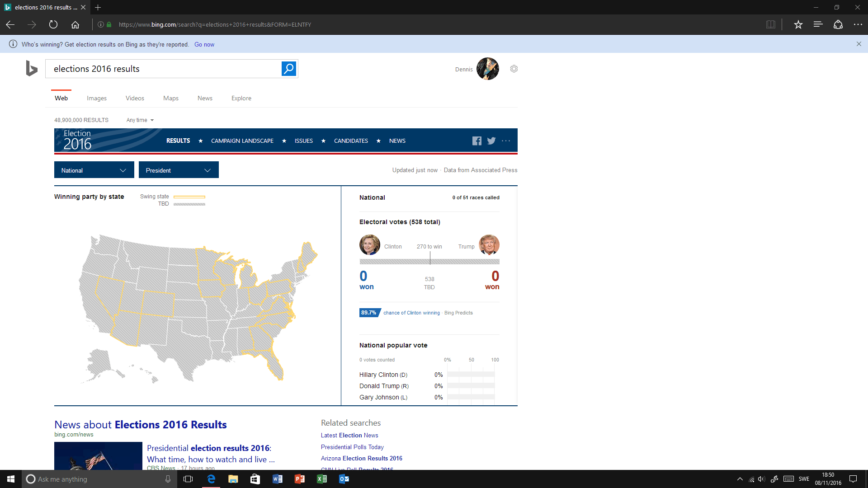Switch to Explore search tab
The height and width of the screenshot is (488, 868).
[x=241, y=98]
